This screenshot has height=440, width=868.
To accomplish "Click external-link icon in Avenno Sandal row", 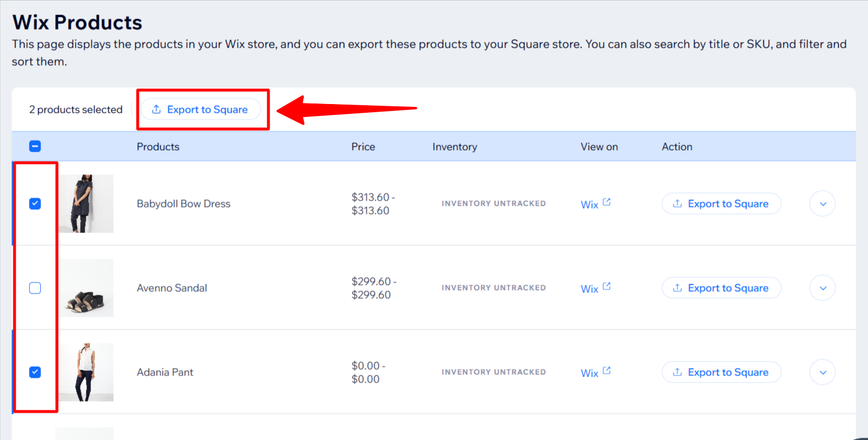I will click(x=607, y=287).
